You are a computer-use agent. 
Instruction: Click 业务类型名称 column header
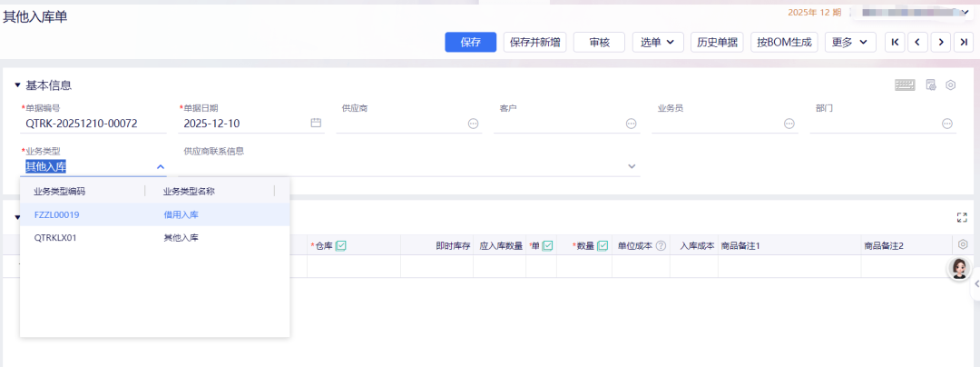[189, 192]
